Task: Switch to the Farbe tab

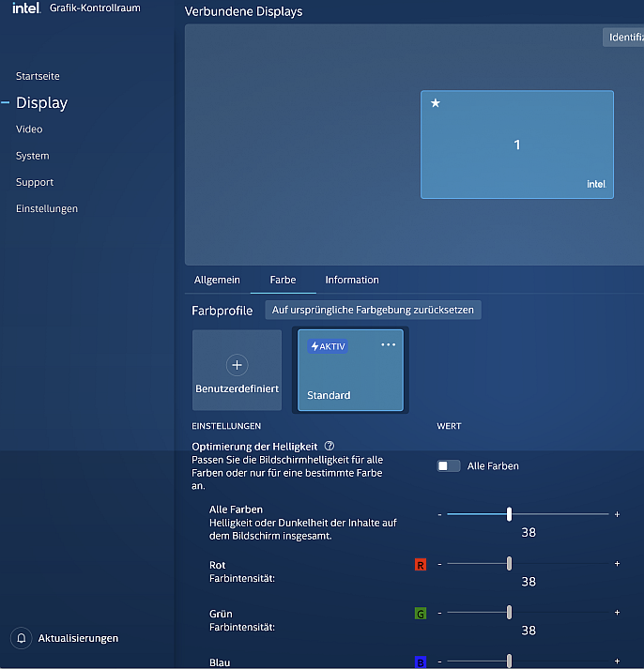Action: tap(283, 280)
